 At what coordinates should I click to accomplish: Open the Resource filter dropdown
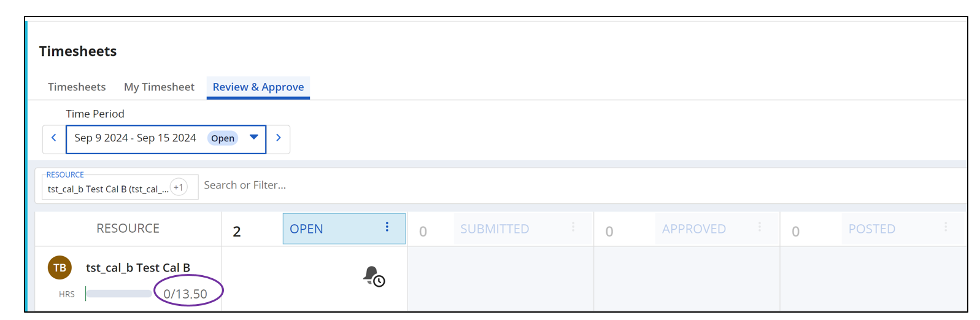tap(107, 189)
